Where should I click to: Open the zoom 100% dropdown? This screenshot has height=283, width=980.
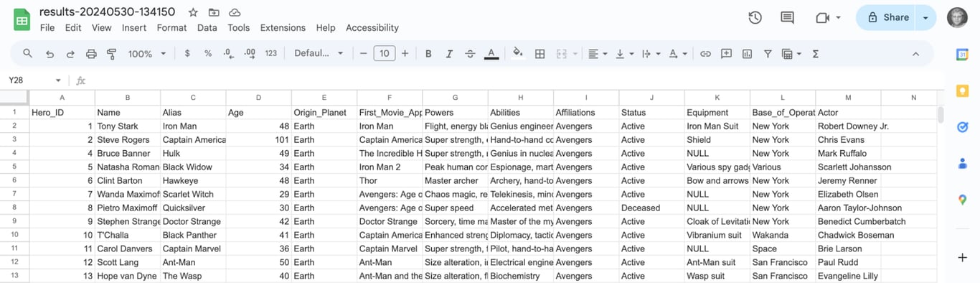coord(147,54)
